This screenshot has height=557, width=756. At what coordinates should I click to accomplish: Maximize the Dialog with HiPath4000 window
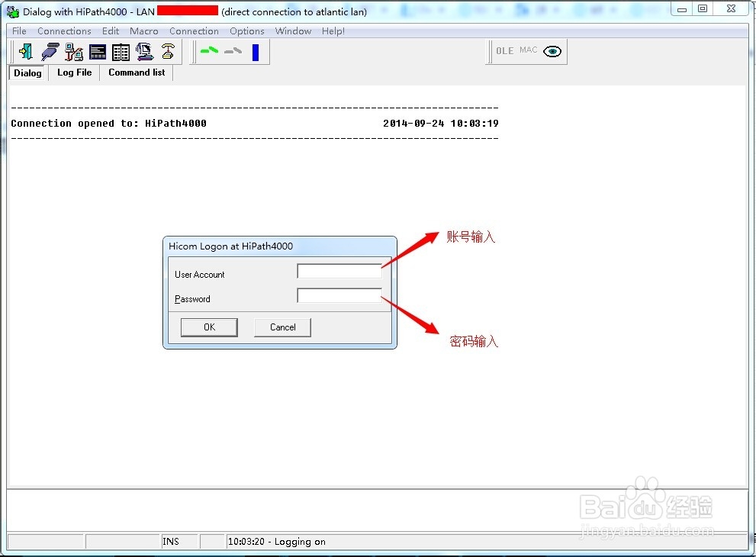click(703, 8)
